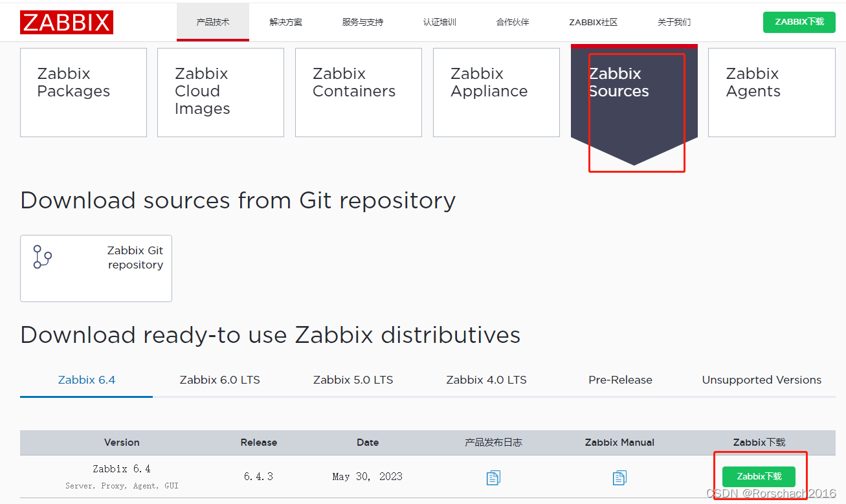The width and height of the screenshot is (846, 504).
Task: Switch to the Zabbix 6.0 LTS tab
Action: 220,380
